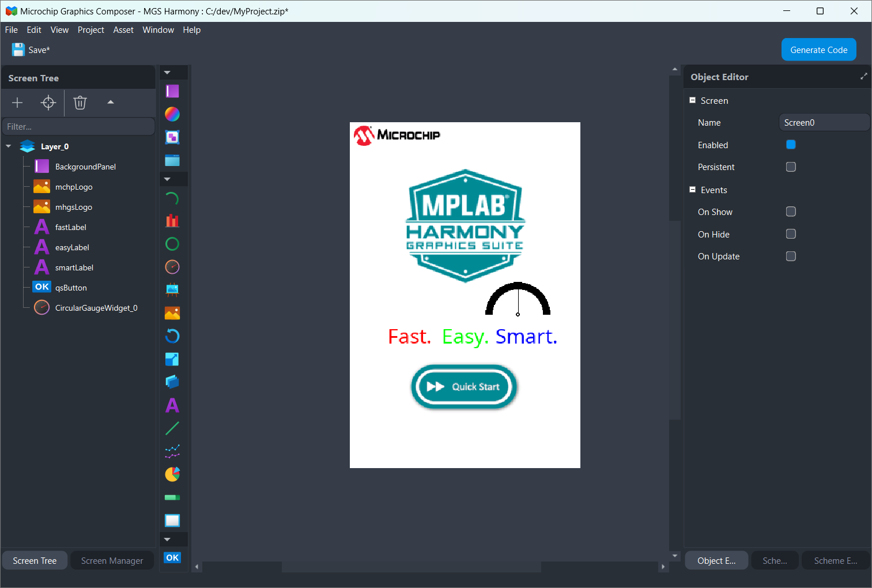Delete selected item with the trash icon
Viewport: 872px width, 588px height.
[80, 103]
